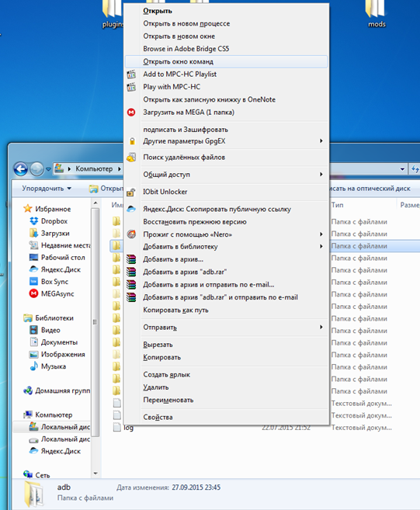Click the Explorer forward arrow button

tap(36, 168)
